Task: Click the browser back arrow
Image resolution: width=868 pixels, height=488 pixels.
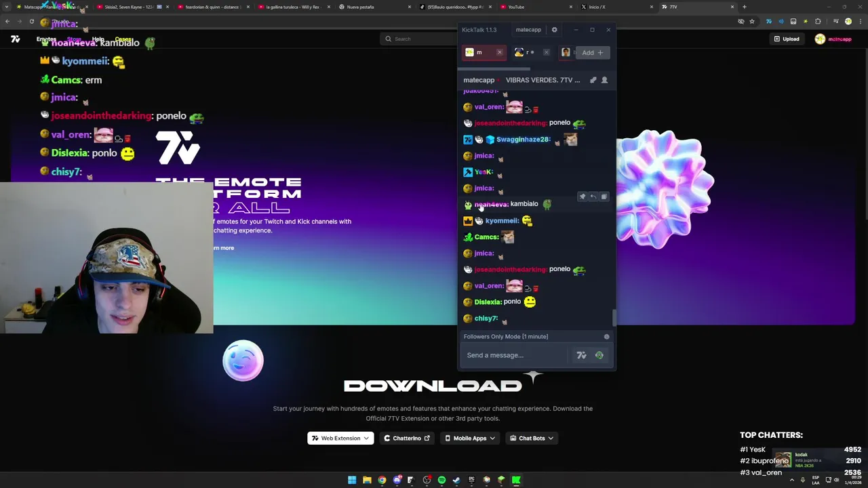Action: [x=7, y=21]
